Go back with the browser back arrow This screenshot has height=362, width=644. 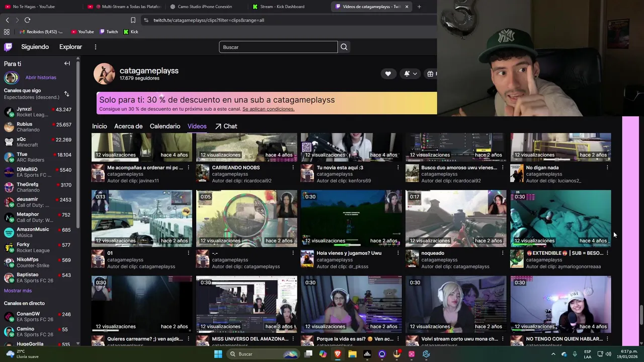coord(7,20)
